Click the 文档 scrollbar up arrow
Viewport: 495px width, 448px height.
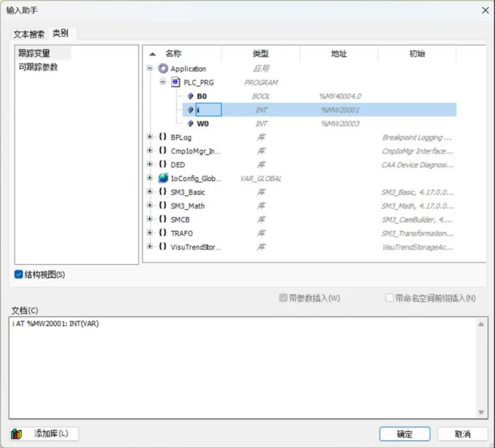tap(481, 324)
